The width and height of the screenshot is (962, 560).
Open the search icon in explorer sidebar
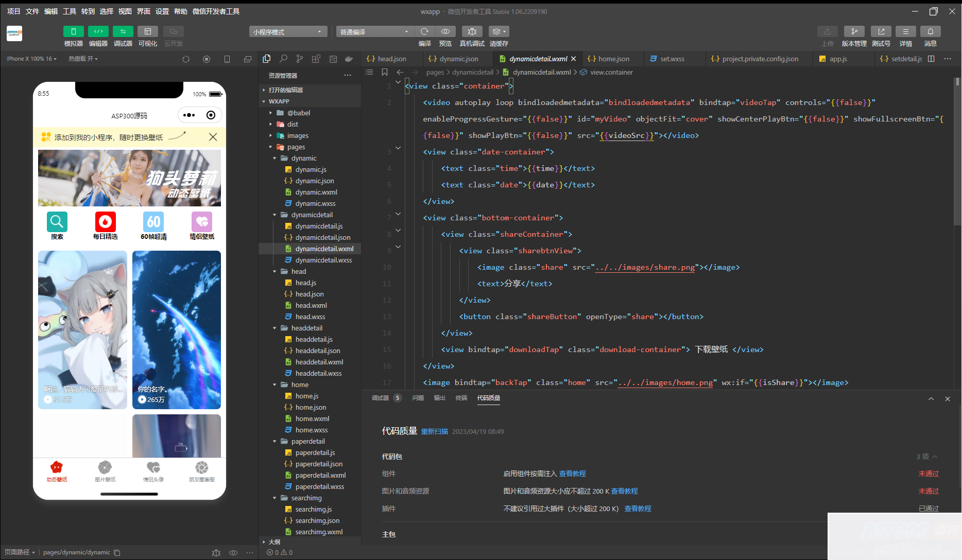tap(283, 59)
